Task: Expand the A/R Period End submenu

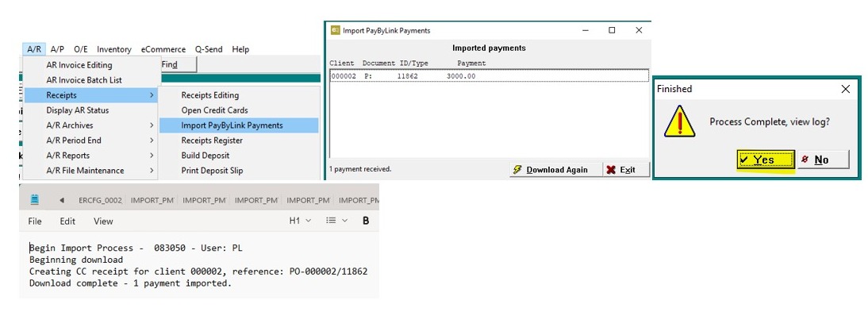Action: coord(90,141)
